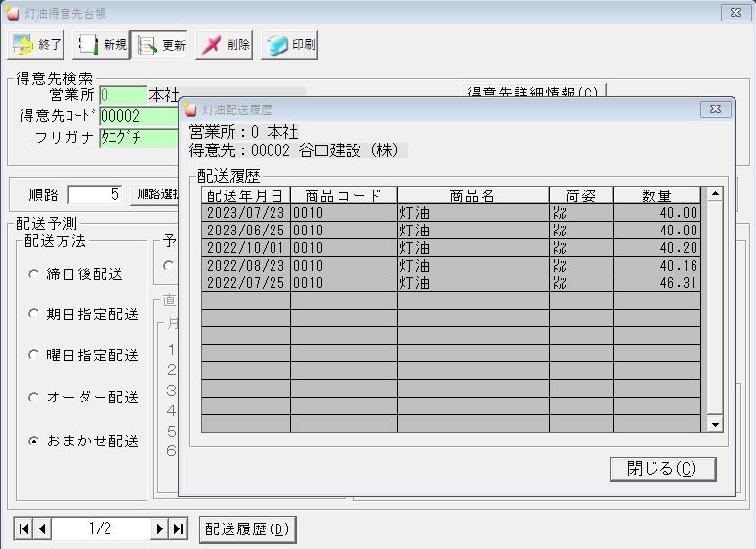Choose the オーダー配送 delivery method

(34, 398)
